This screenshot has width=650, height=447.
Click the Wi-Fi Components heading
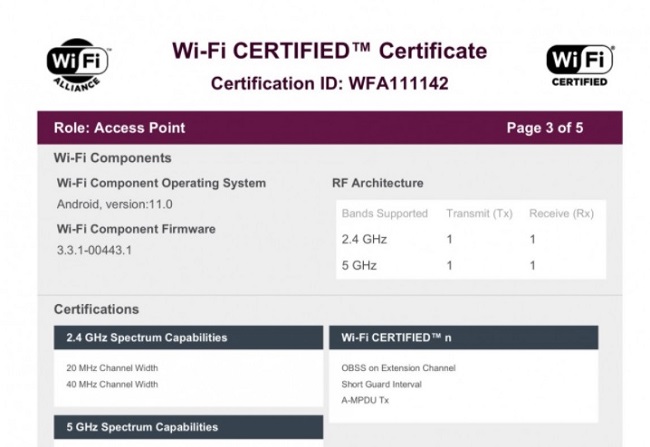112,158
